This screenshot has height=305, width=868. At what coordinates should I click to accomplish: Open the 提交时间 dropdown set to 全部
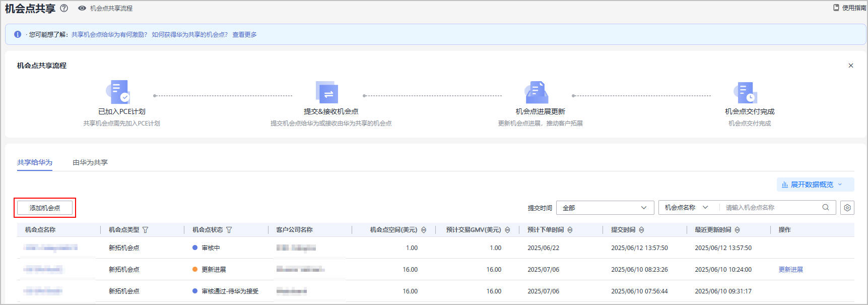tap(605, 208)
